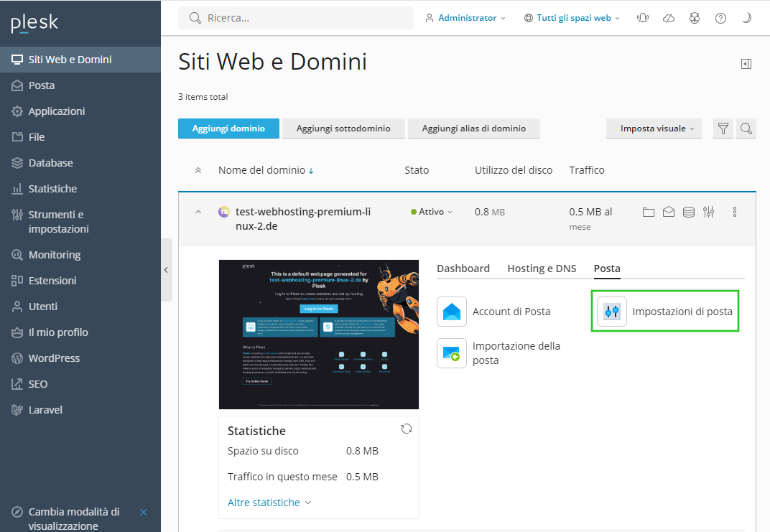This screenshot has width=770, height=532.
Task: Open the Attivo status dropdown
Action: pyautogui.click(x=432, y=212)
